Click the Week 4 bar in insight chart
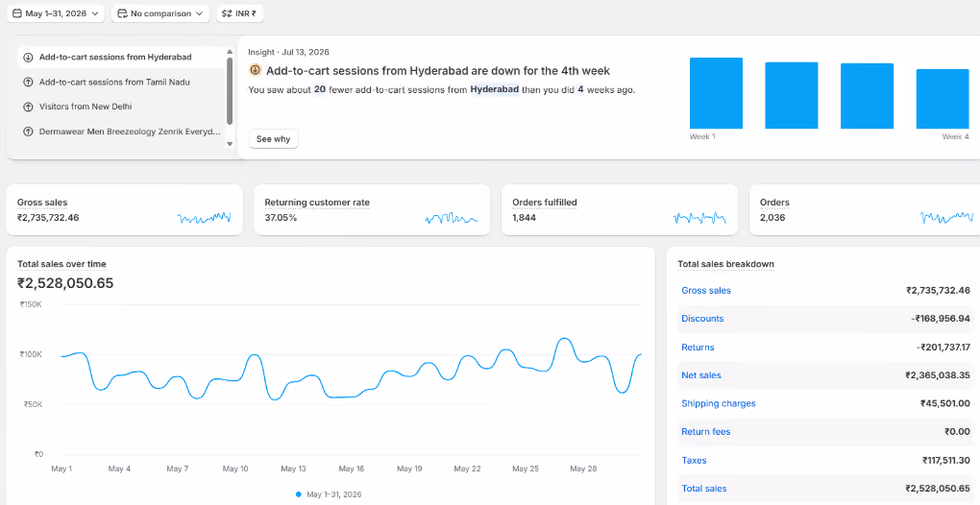Screen dimensions: 980x505 (943, 99)
